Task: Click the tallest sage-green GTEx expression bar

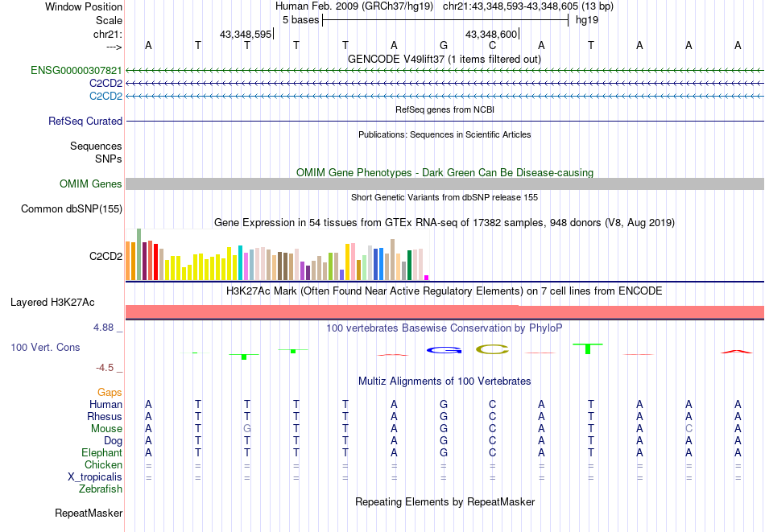Action: (x=139, y=254)
